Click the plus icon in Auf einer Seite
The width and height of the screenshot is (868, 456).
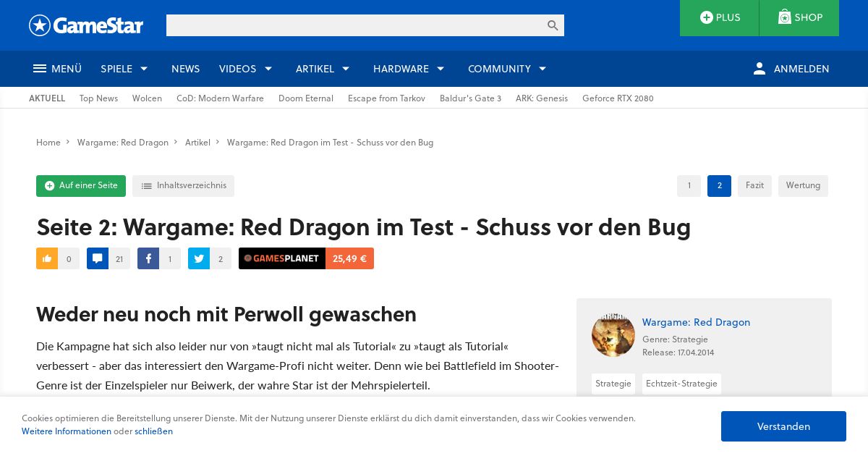(x=49, y=186)
